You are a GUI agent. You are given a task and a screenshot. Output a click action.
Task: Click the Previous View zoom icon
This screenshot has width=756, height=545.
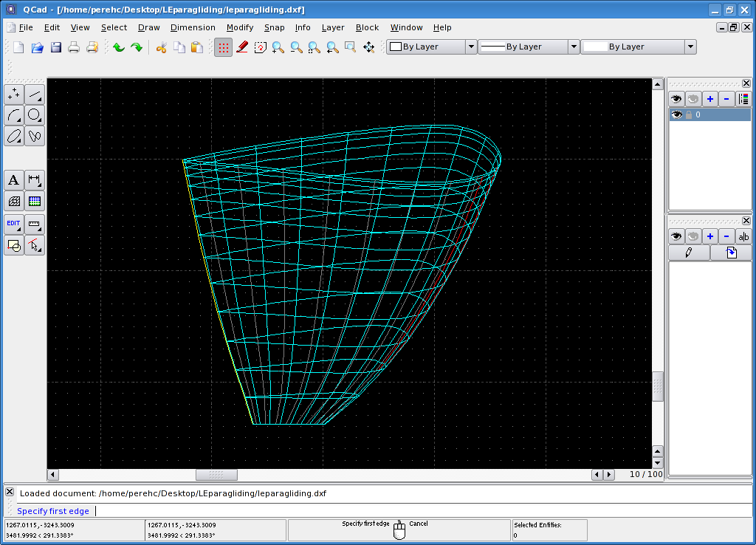[x=333, y=47]
